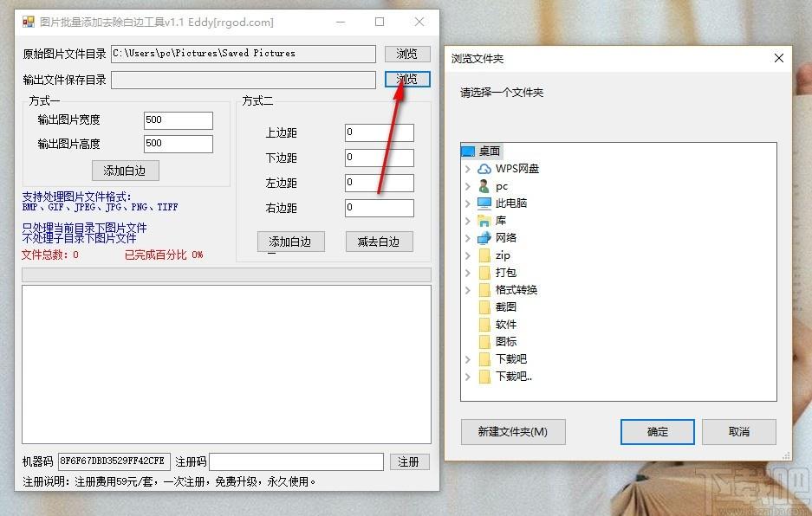Select the 库 library folder icon
The height and width of the screenshot is (516, 812).
point(484,221)
